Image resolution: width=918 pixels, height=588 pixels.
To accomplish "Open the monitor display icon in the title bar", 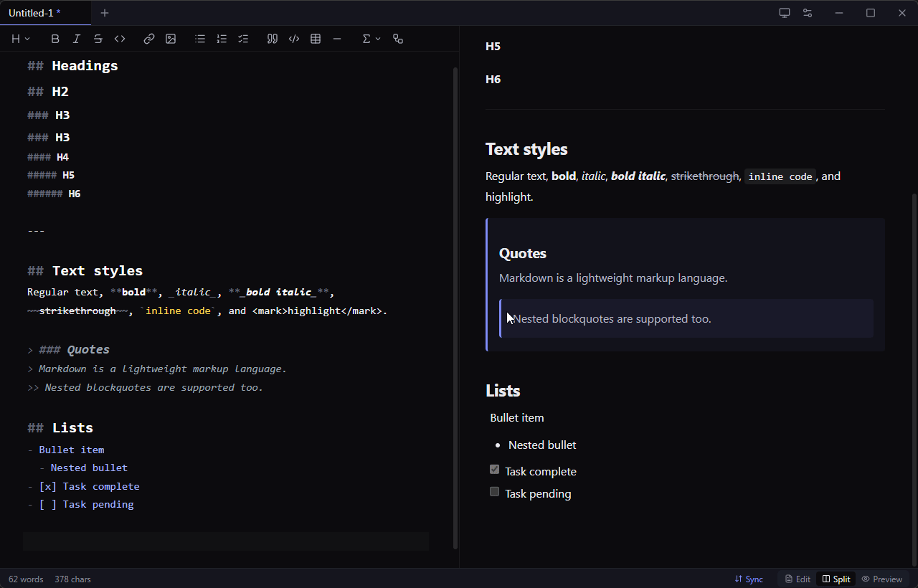I will coord(785,13).
